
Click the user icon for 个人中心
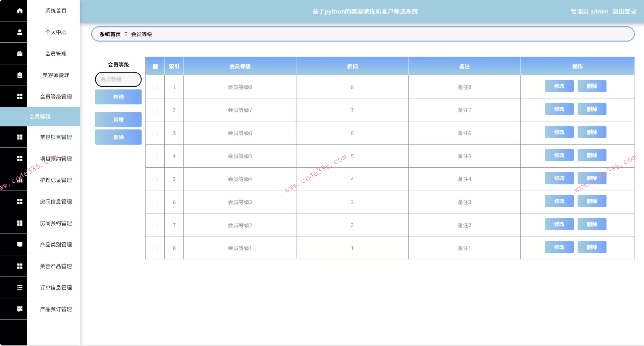coord(20,32)
